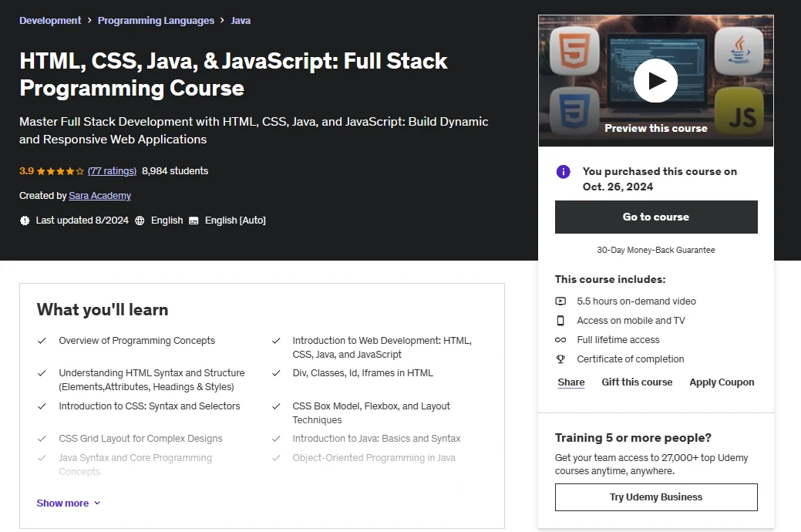Click the Try Udemy Business button
The height and width of the screenshot is (532, 801).
[x=656, y=497]
